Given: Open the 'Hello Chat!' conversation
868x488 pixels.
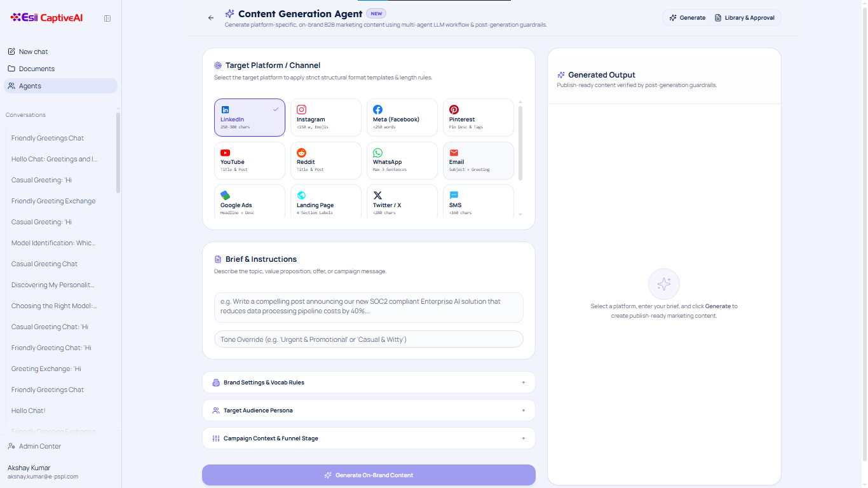Looking at the screenshot, I should point(29,410).
